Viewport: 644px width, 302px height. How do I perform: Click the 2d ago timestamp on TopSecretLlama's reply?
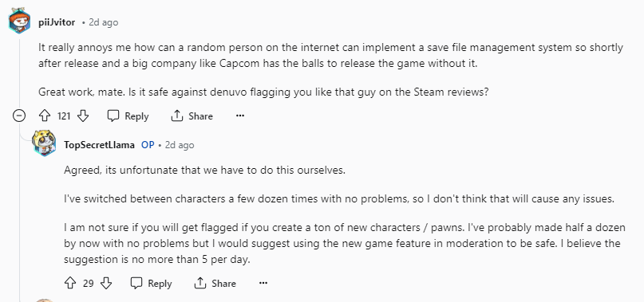[180, 145]
